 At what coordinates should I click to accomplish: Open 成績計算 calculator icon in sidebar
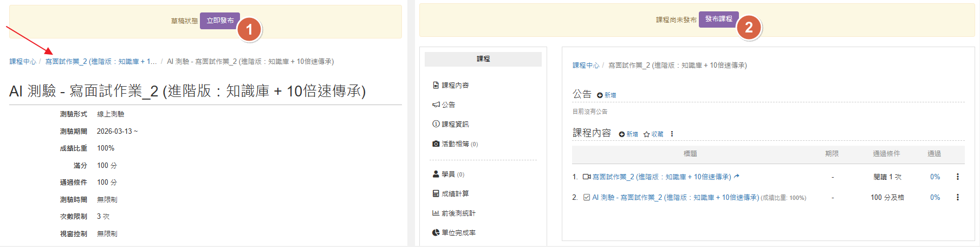(x=436, y=194)
